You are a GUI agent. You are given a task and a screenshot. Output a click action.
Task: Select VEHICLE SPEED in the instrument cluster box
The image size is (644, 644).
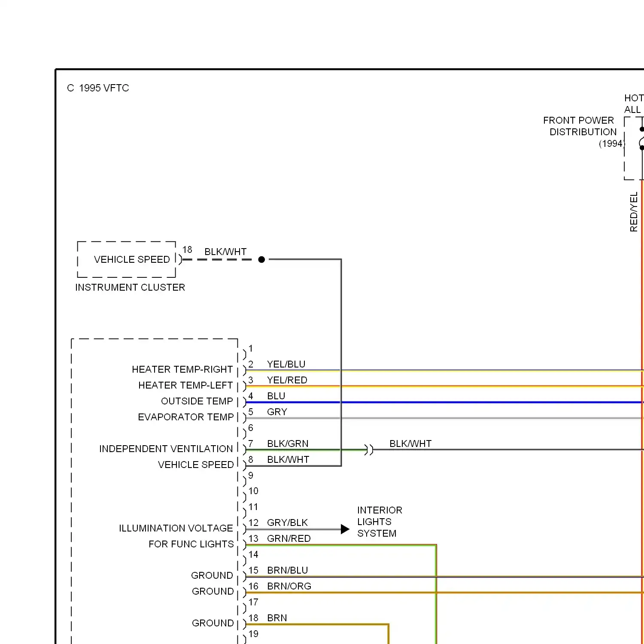tap(132, 259)
